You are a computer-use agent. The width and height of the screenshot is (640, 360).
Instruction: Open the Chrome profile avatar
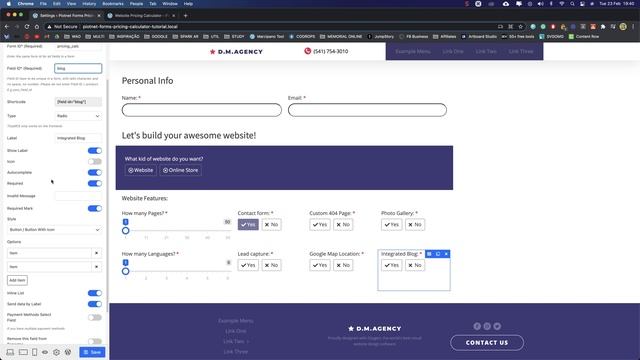click(x=623, y=27)
